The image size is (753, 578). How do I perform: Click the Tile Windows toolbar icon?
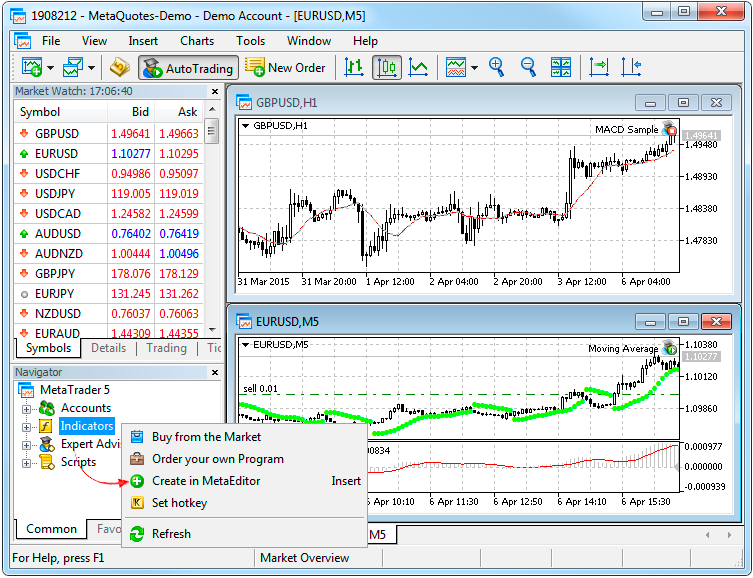tap(561, 67)
